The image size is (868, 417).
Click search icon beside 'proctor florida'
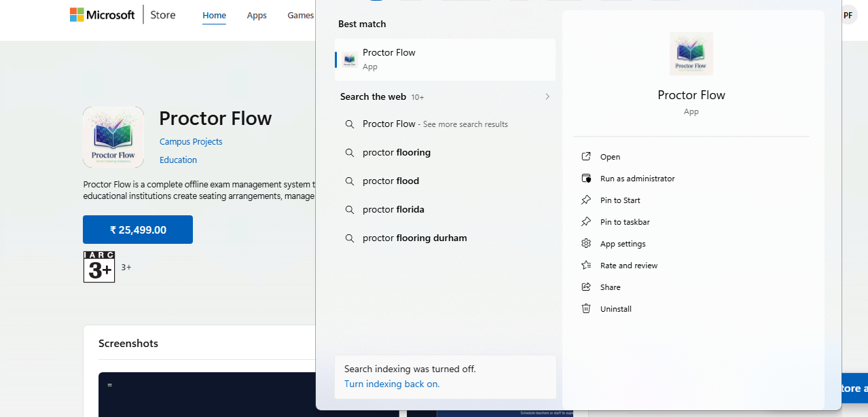pos(350,210)
